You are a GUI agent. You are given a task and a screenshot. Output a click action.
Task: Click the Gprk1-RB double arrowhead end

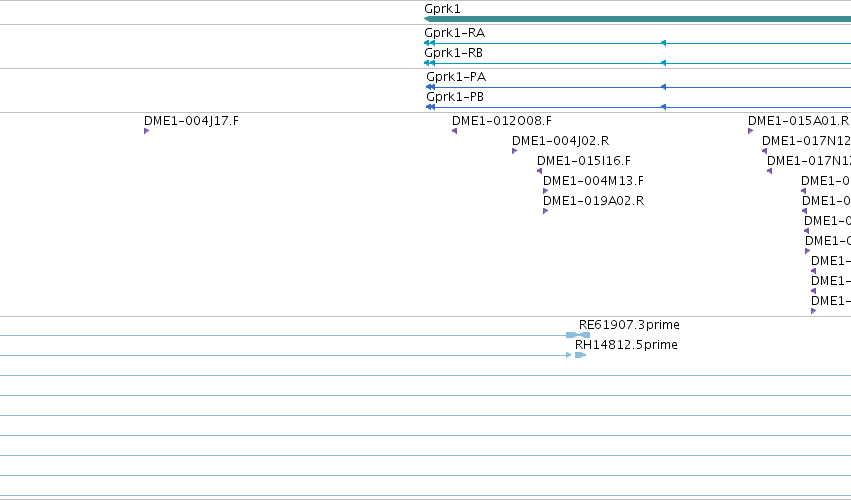(x=429, y=63)
